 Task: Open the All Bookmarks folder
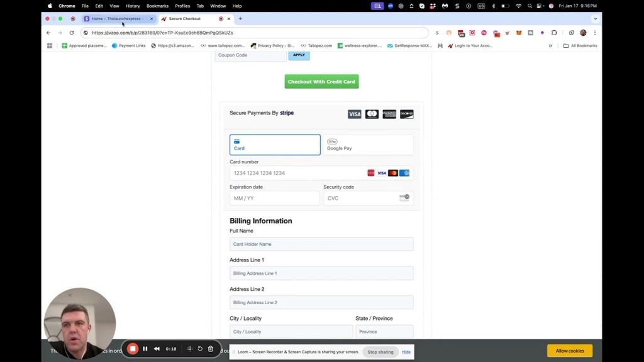580,45
